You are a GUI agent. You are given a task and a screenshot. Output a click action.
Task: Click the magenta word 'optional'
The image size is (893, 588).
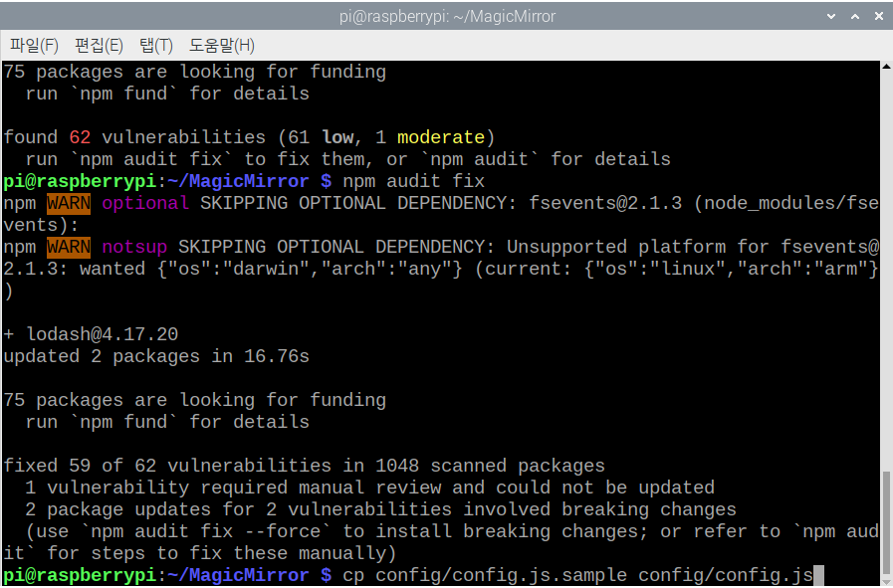[145, 203]
